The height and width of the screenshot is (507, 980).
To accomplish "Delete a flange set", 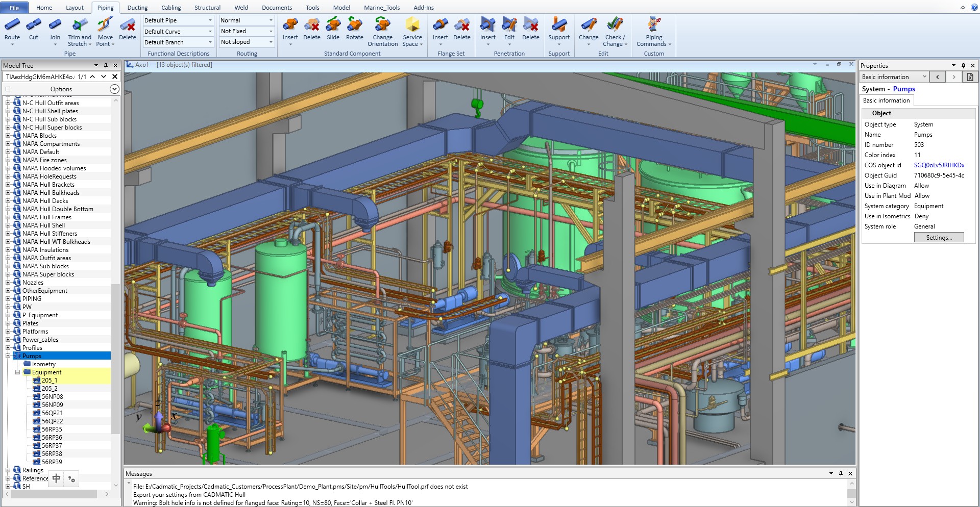I will tap(462, 30).
